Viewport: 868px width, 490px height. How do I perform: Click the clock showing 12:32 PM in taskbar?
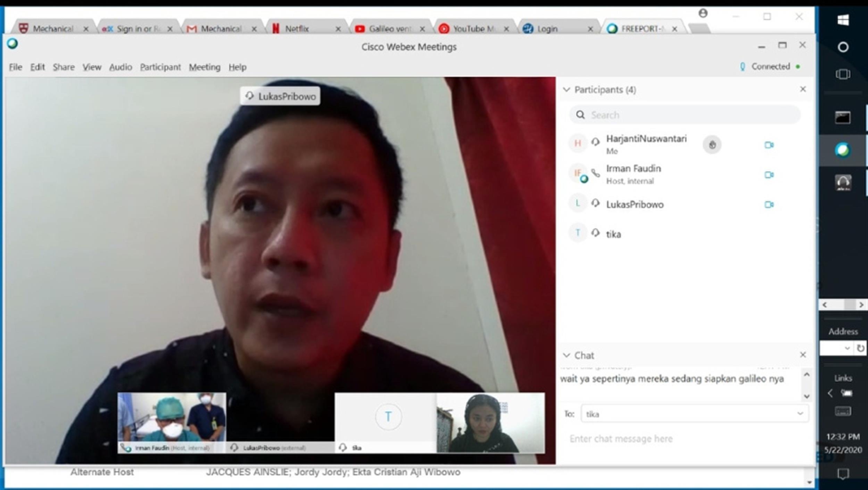tap(843, 437)
